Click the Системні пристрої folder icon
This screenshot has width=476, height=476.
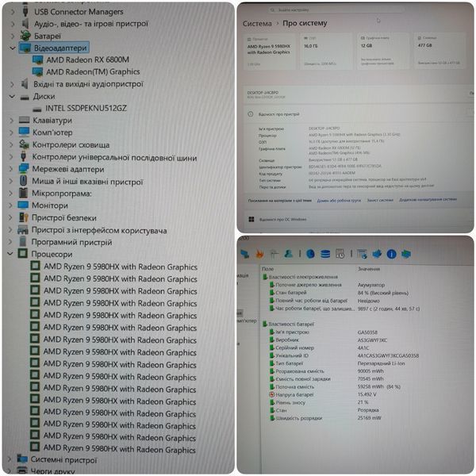pyautogui.click(x=22, y=459)
